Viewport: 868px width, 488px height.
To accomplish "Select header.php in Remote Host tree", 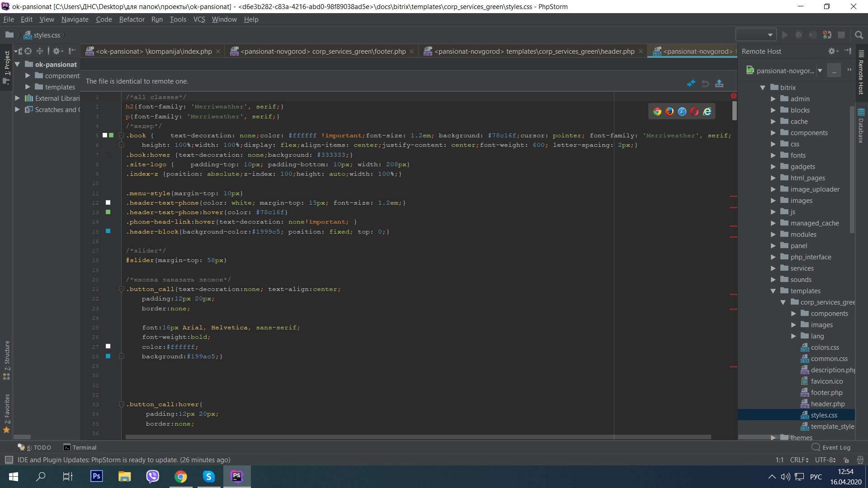I will 827,404.
